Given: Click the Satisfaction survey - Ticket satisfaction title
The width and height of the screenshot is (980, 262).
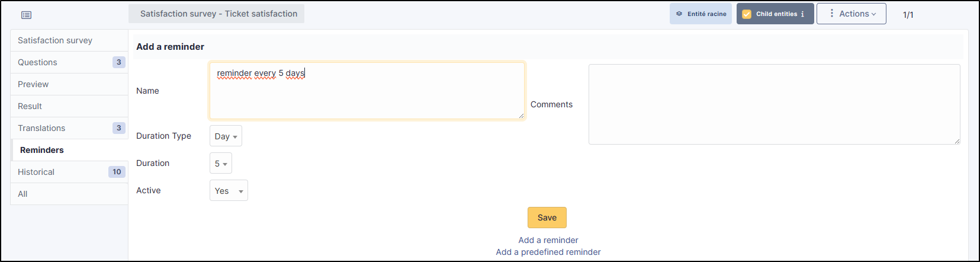Looking at the screenshot, I should [219, 14].
